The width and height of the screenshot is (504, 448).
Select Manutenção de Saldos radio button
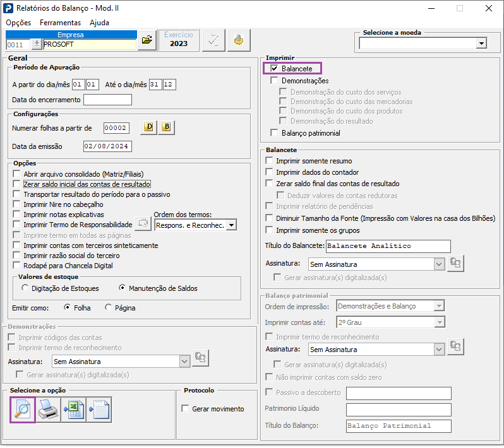(x=122, y=288)
